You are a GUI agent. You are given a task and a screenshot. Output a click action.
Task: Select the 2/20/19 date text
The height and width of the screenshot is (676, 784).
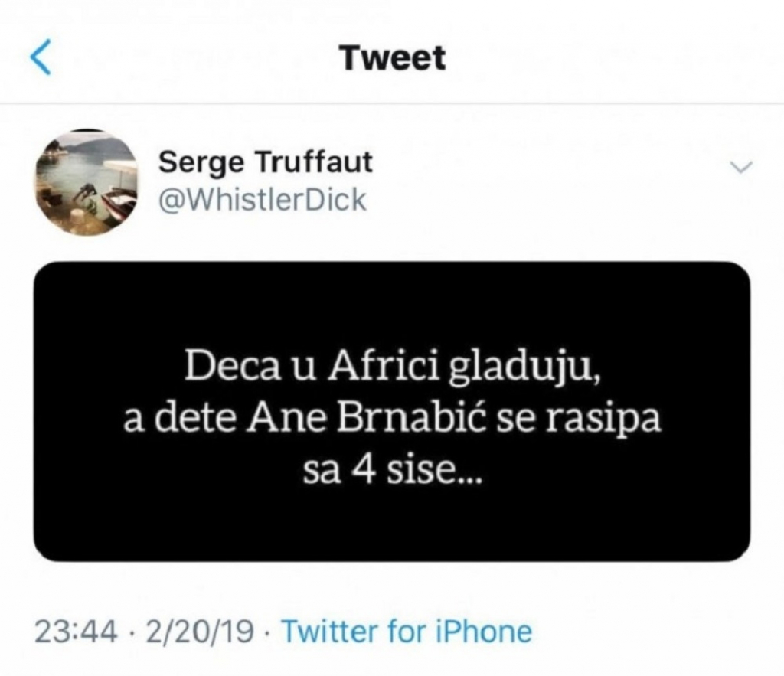point(197,632)
